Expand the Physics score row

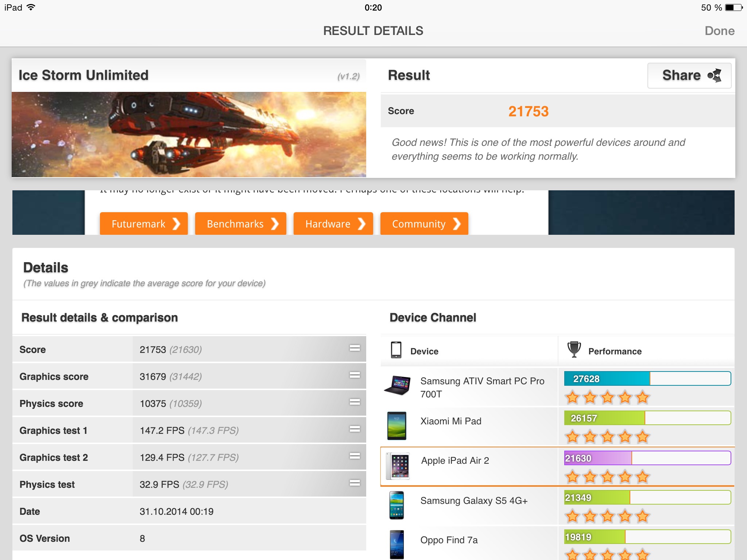click(x=355, y=402)
